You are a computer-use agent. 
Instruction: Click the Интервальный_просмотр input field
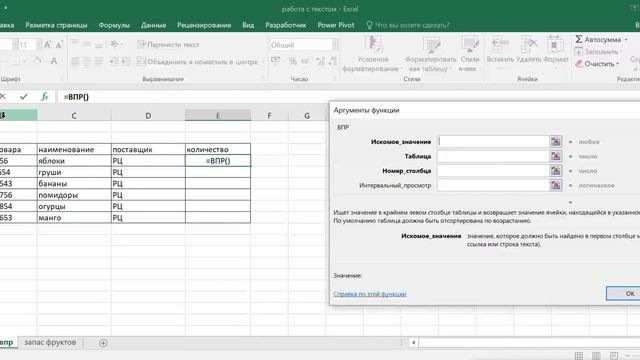tap(493, 185)
